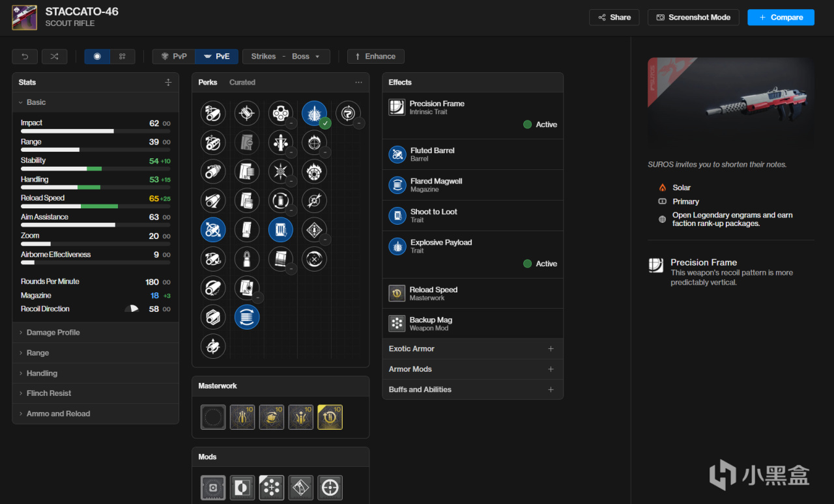This screenshot has width=834, height=504.
Task: Enter Screenshot Mode
Action: pos(693,18)
